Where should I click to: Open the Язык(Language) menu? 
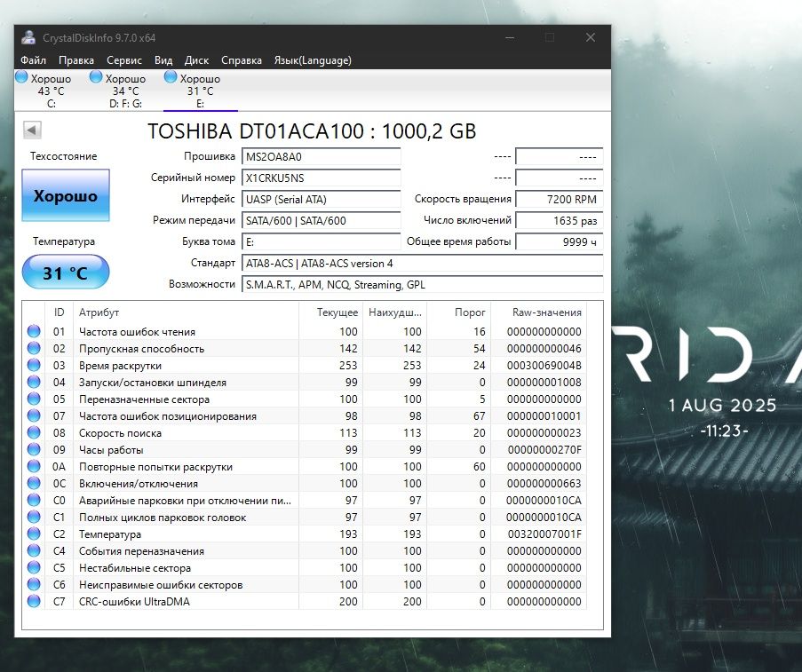[x=313, y=60]
